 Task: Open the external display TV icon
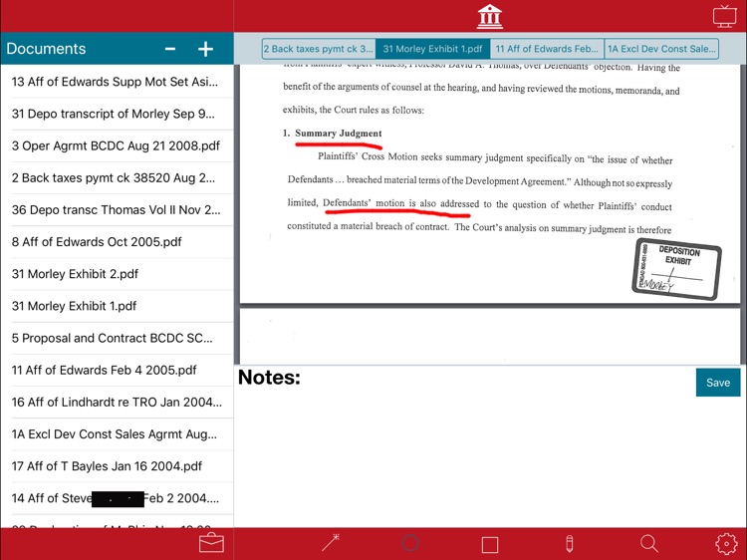[724, 16]
